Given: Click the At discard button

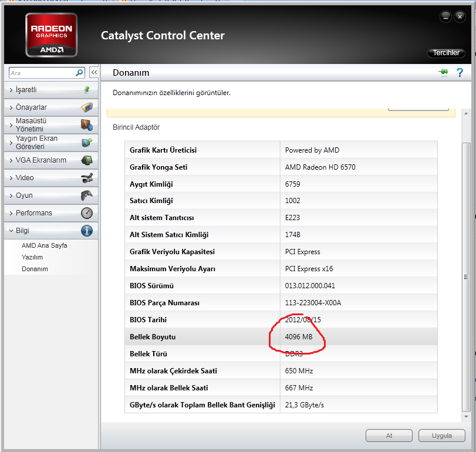Looking at the screenshot, I should pos(389,436).
